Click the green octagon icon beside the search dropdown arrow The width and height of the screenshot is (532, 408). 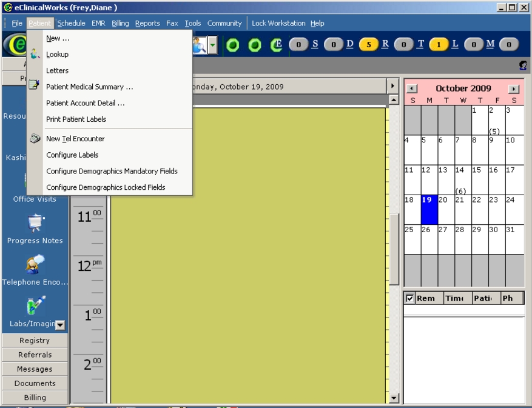233,45
